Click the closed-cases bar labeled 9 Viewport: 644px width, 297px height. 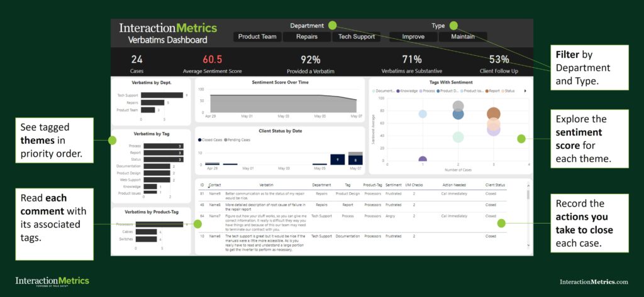coord(338,159)
